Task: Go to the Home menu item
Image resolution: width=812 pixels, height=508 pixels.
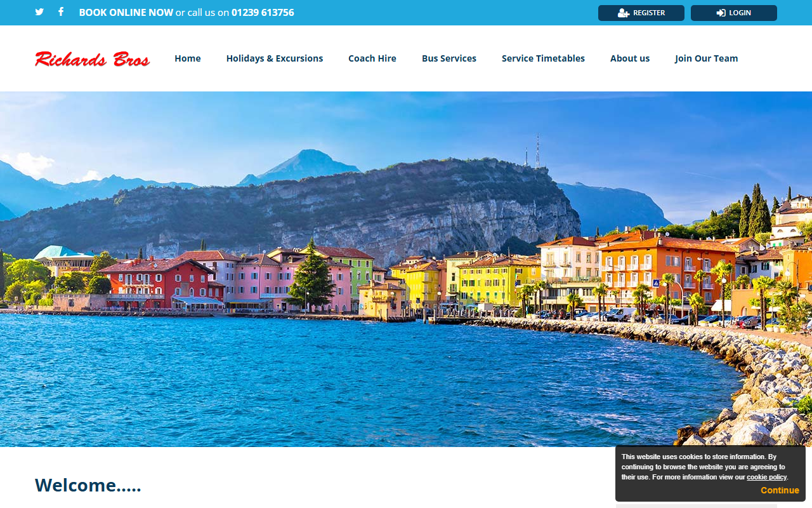Action: pyautogui.click(x=188, y=58)
